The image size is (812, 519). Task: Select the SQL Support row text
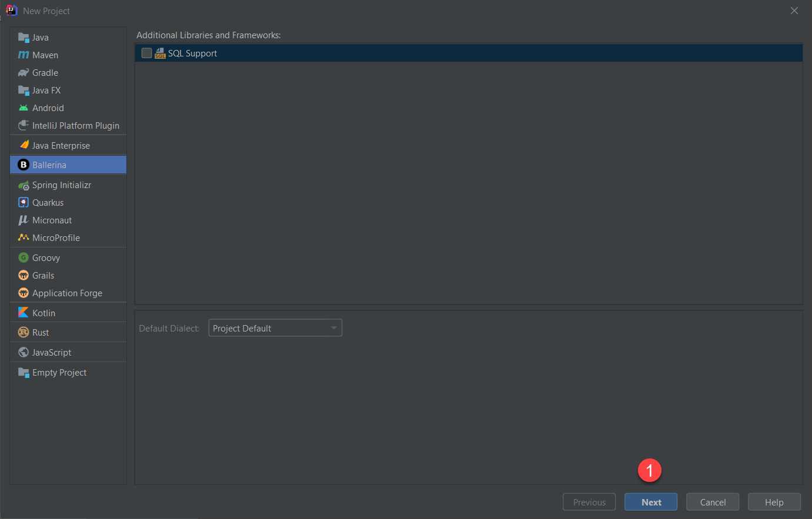click(x=193, y=53)
